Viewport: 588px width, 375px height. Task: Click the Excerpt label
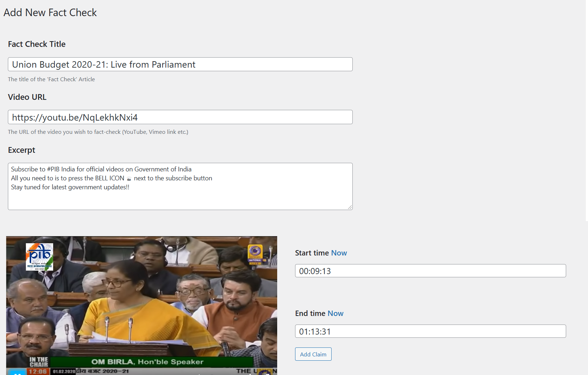click(21, 150)
